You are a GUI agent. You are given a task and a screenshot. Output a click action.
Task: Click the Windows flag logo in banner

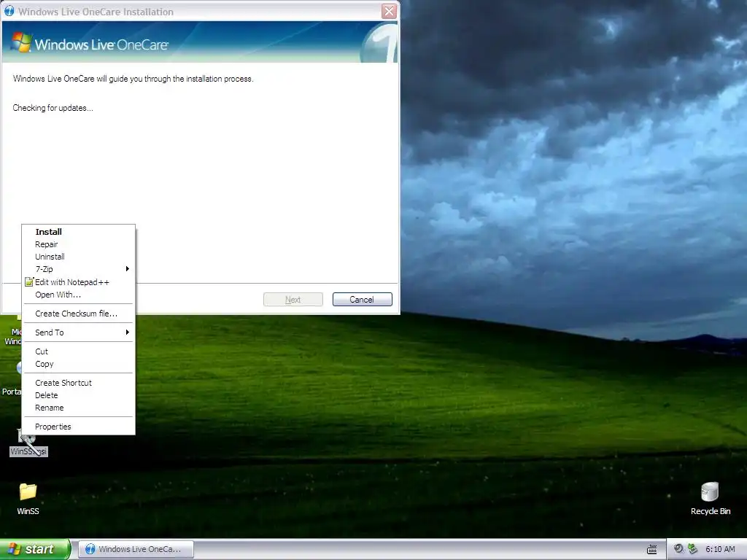point(21,42)
